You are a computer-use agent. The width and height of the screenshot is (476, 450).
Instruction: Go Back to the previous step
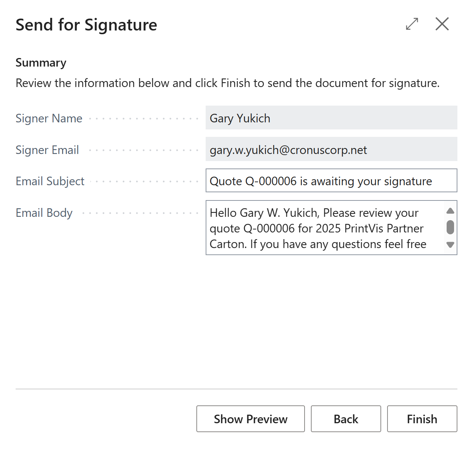[346, 419]
